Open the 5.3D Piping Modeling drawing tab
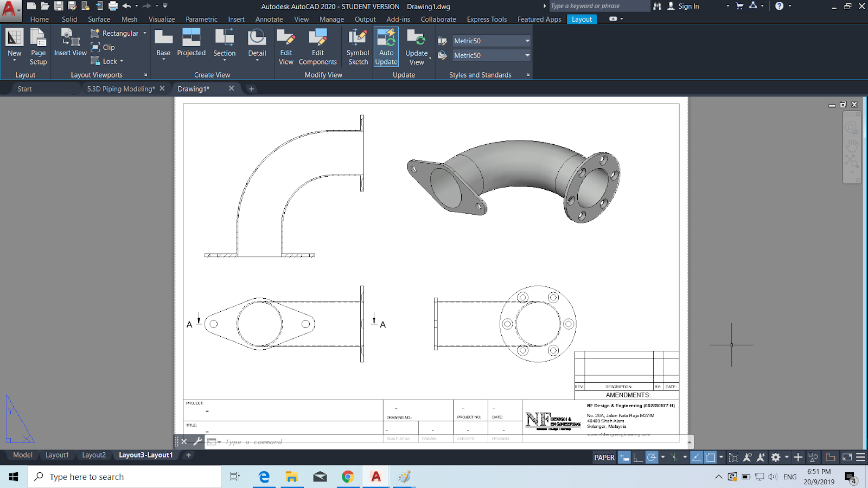868x488 pixels. 122,88
